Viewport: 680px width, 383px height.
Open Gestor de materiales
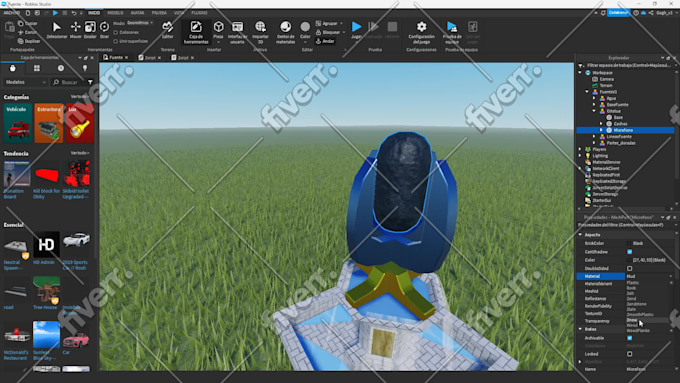[x=285, y=32]
